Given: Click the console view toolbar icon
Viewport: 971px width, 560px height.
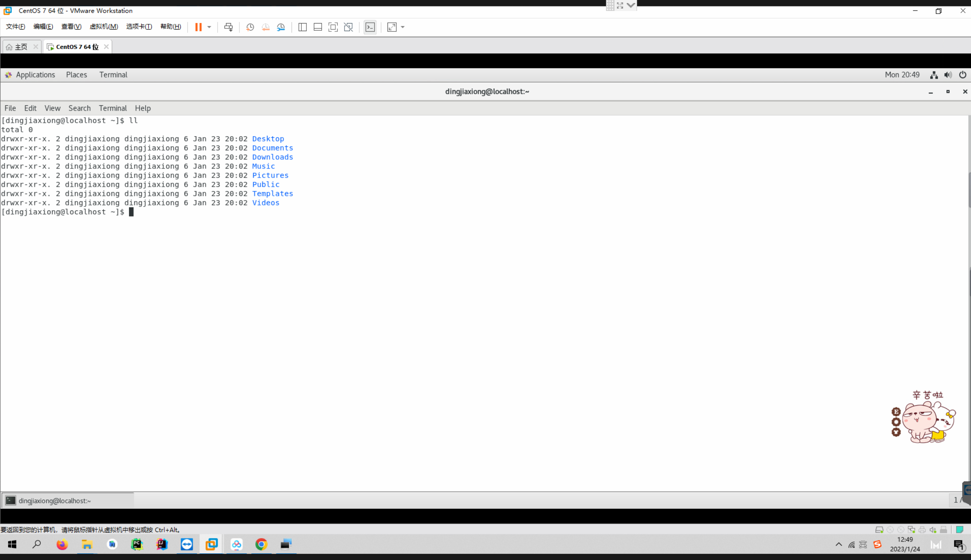Looking at the screenshot, I should (x=370, y=27).
